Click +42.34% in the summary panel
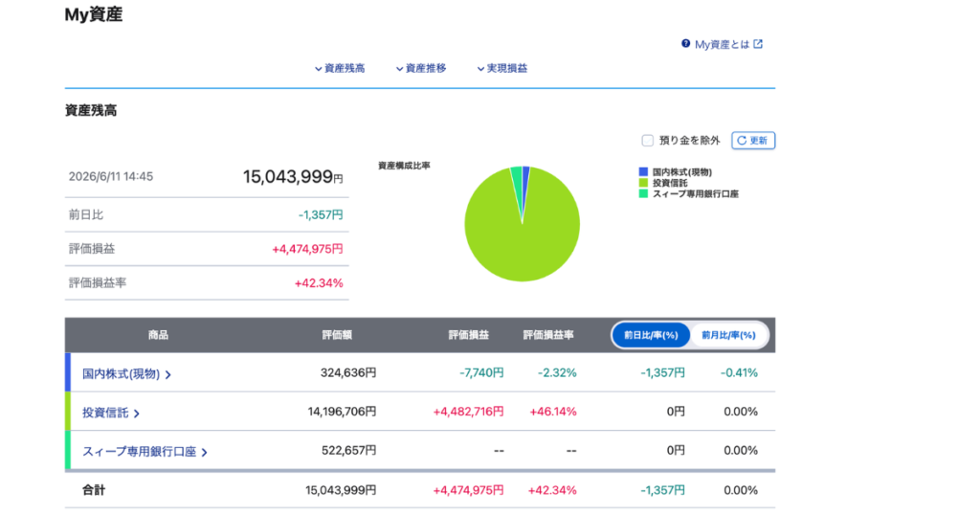 pyautogui.click(x=318, y=283)
